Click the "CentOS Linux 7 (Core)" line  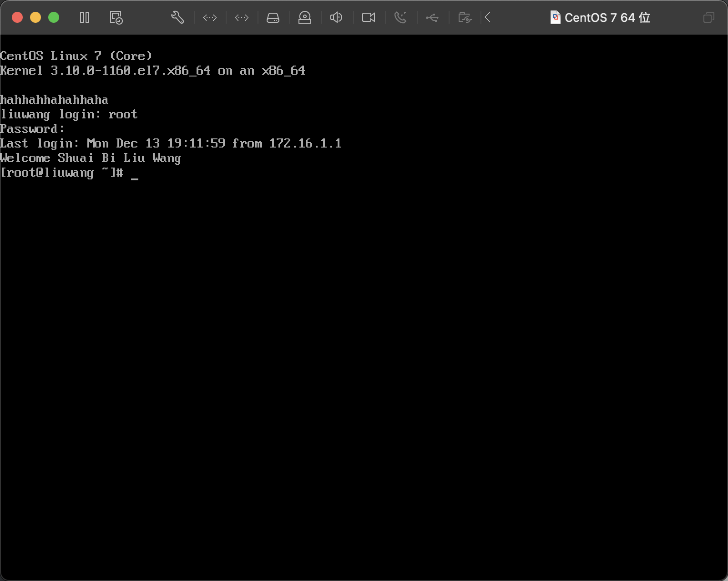click(x=76, y=56)
